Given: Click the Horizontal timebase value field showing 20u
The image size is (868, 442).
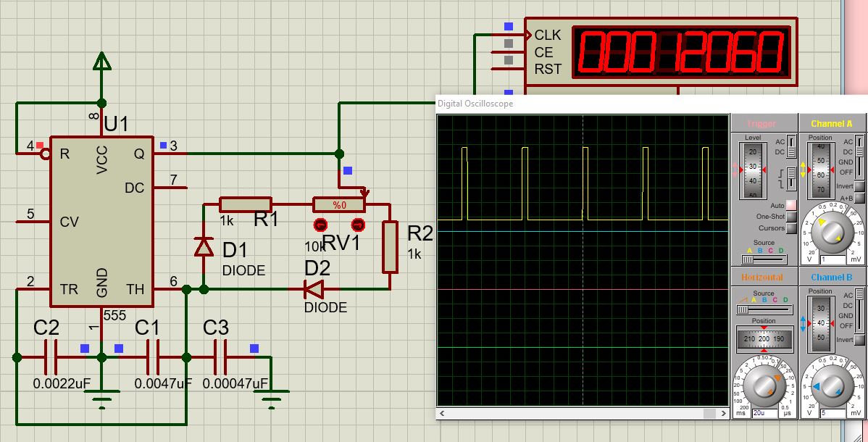Looking at the screenshot, I should pyautogui.click(x=765, y=413).
